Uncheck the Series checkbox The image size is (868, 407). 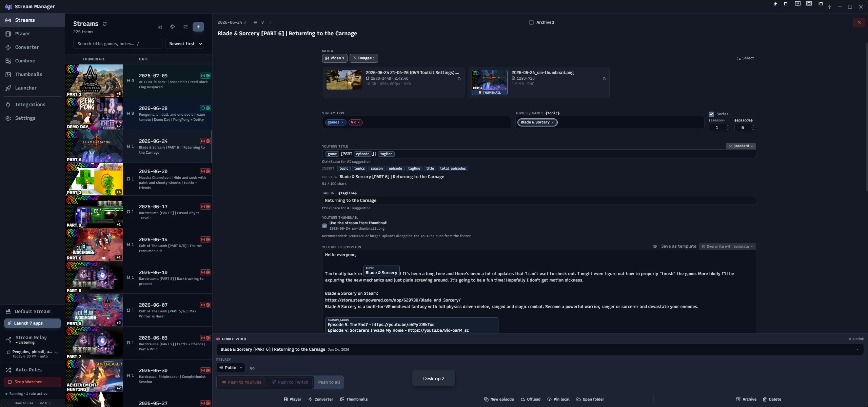coord(711,114)
